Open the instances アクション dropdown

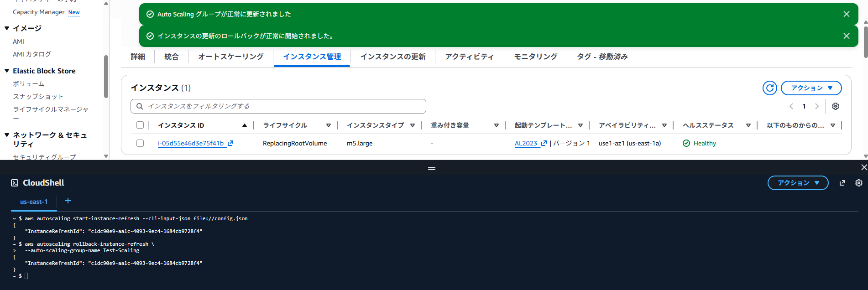811,88
